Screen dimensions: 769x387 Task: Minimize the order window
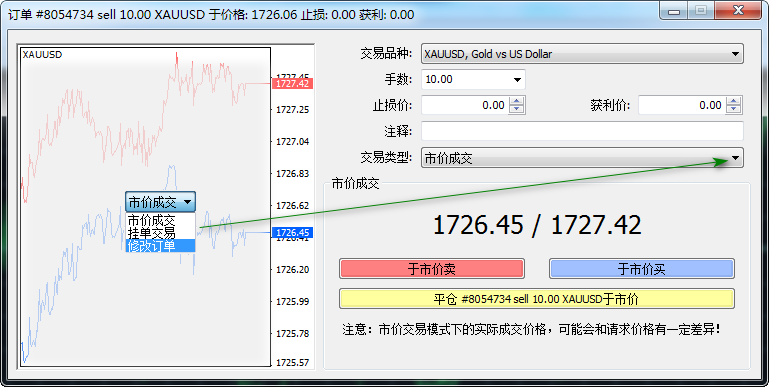(x=674, y=10)
